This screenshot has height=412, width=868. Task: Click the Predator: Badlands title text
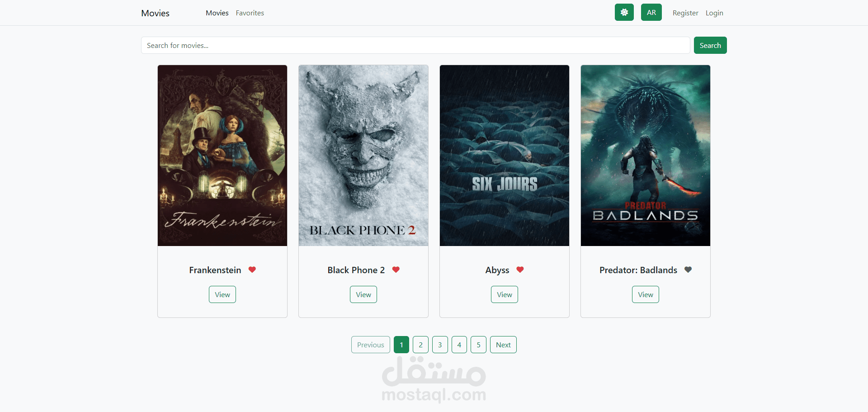638,270
